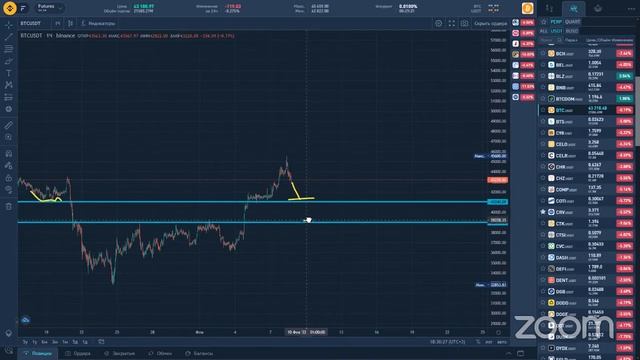The image size is (640, 360).
Task: Open the candlestick chart type selector
Action: click(70, 24)
